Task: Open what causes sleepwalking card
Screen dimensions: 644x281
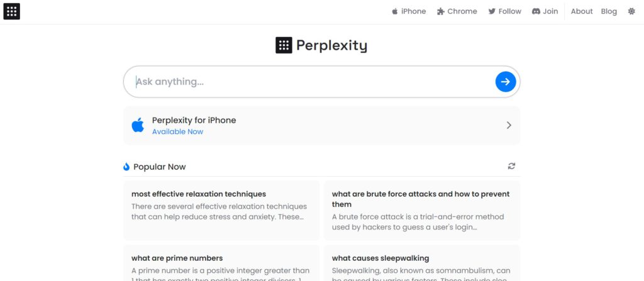Action: [422, 263]
